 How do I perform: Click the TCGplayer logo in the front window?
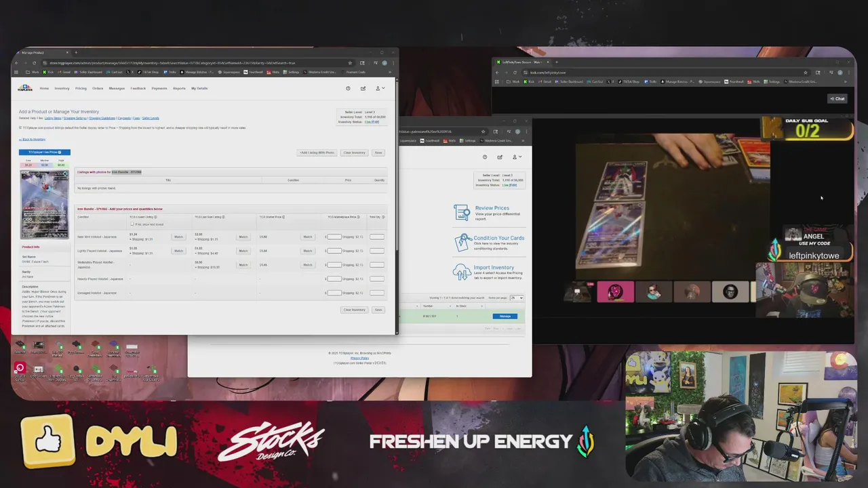[25, 88]
